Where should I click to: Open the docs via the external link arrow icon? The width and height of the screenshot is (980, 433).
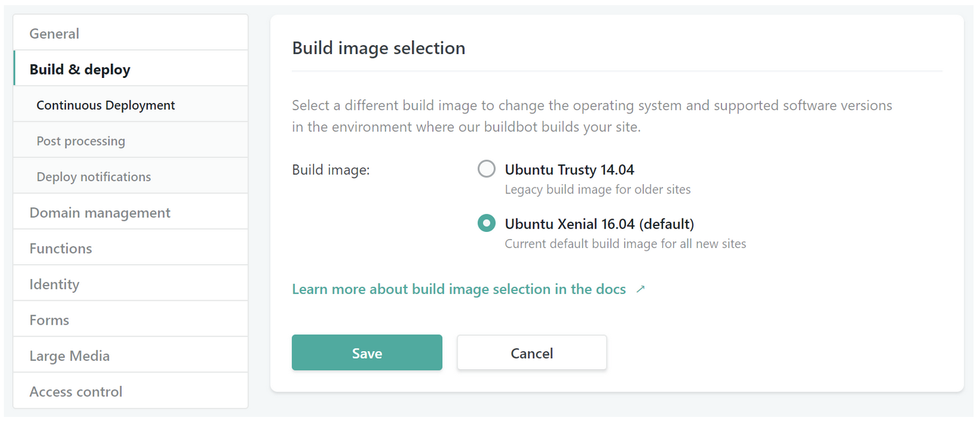point(640,289)
